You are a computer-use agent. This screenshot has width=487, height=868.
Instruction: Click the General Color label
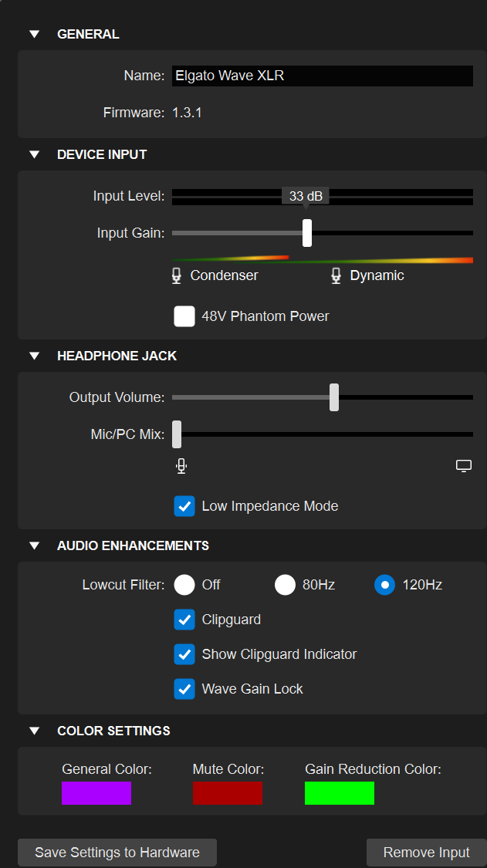(107, 769)
